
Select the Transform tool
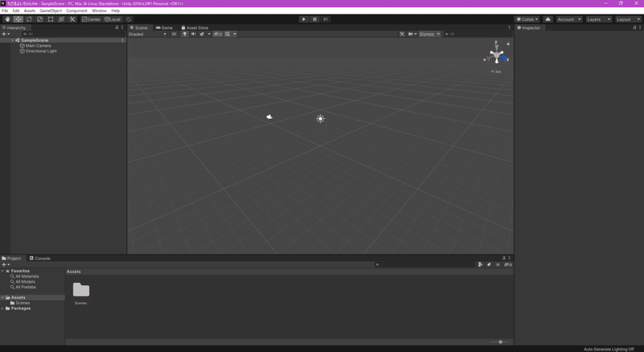pos(61,19)
